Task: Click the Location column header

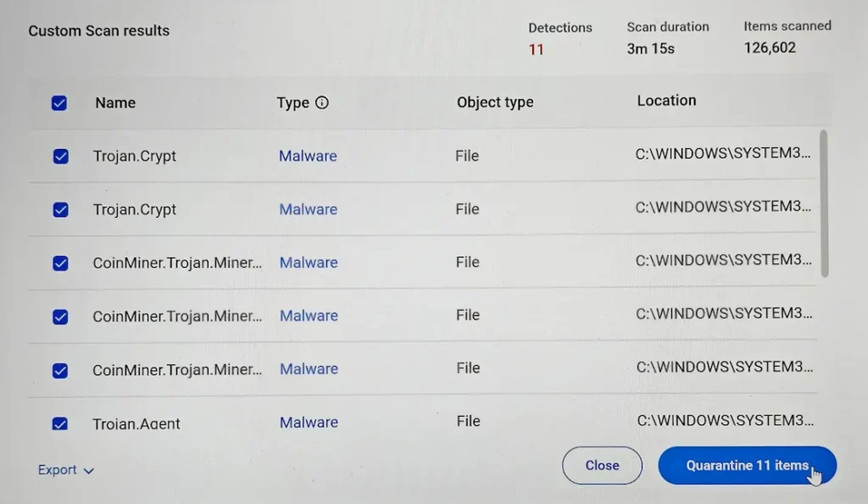Action: pos(666,100)
